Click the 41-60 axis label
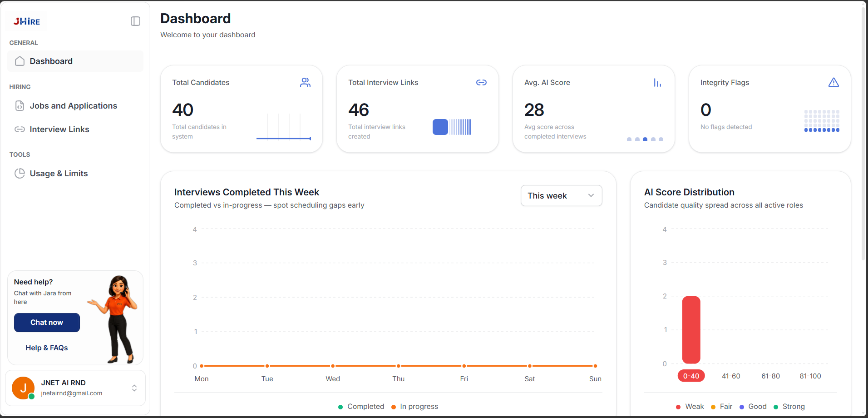 coord(731,376)
